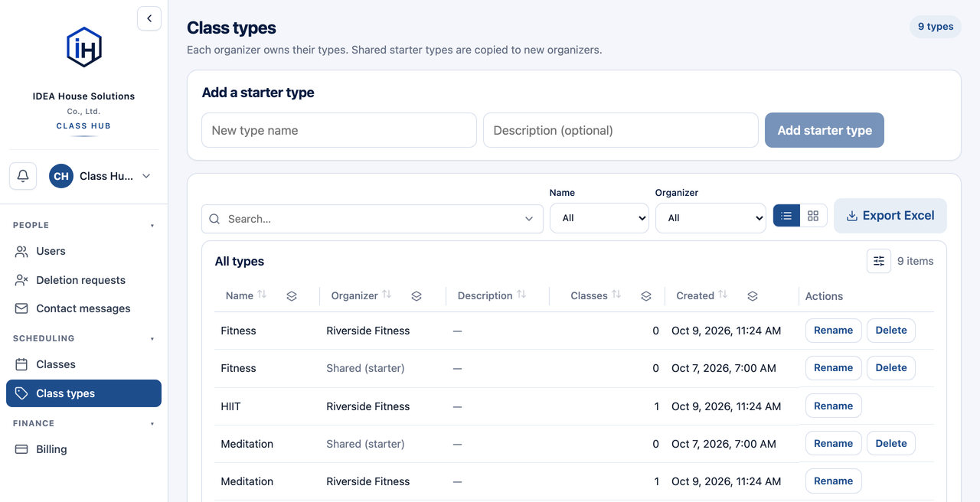Viewport: 980px width, 502px height.
Task: Go to Users page
Action: [x=83, y=251]
